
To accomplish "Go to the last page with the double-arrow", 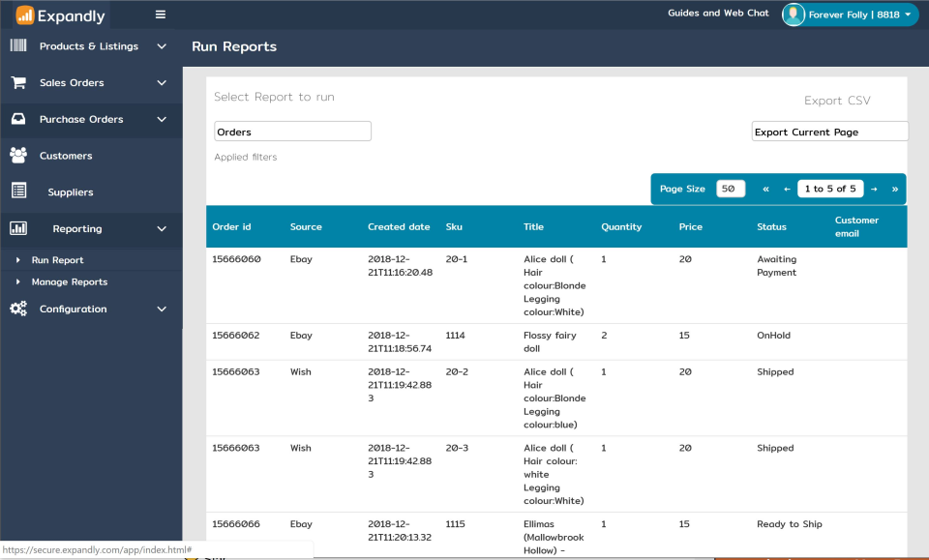I will [893, 189].
